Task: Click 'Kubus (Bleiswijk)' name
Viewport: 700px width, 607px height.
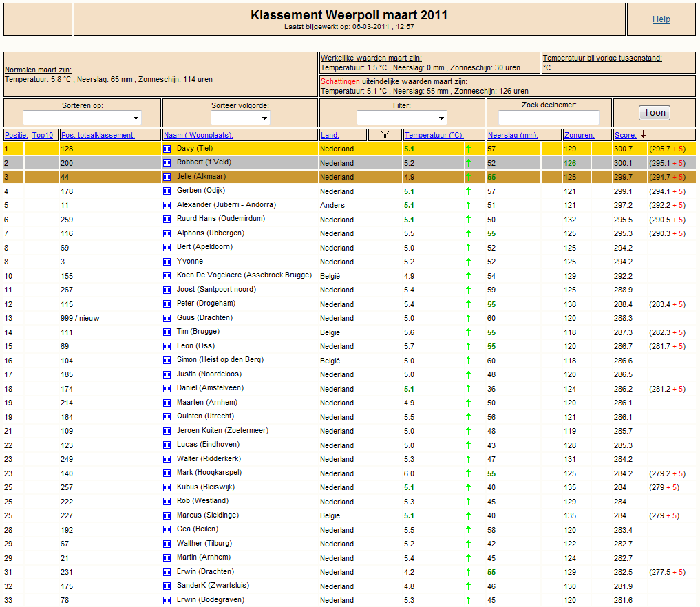Action: (x=205, y=487)
